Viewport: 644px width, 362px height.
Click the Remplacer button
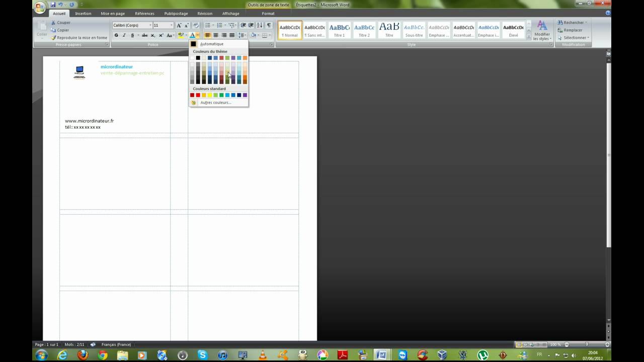pos(570,30)
